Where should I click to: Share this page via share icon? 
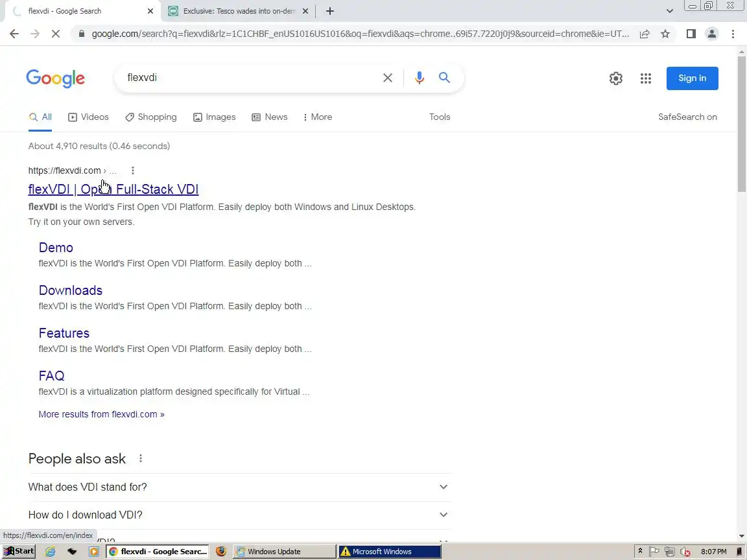645,34
